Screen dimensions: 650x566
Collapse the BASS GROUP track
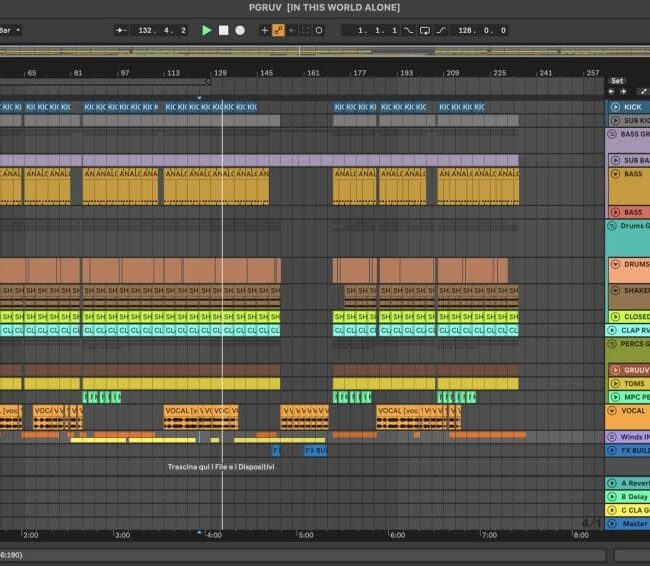click(x=613, y=133)
